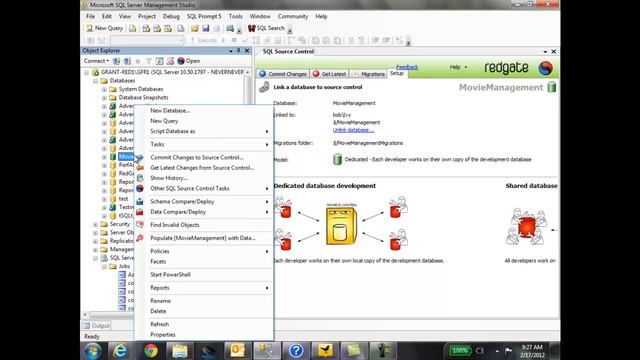This screenshot has height=360, width=640.
Task: Expand the Security folder node
Action: point(96,224)
